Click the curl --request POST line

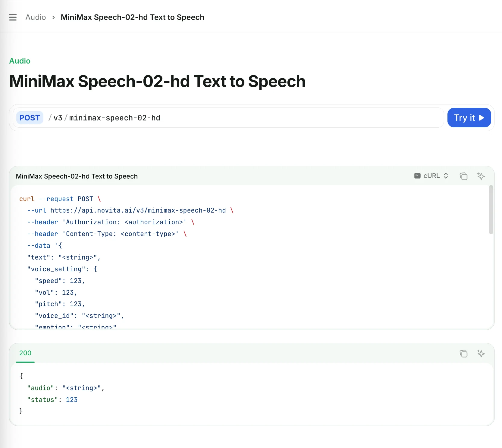(x=60, y=199)
